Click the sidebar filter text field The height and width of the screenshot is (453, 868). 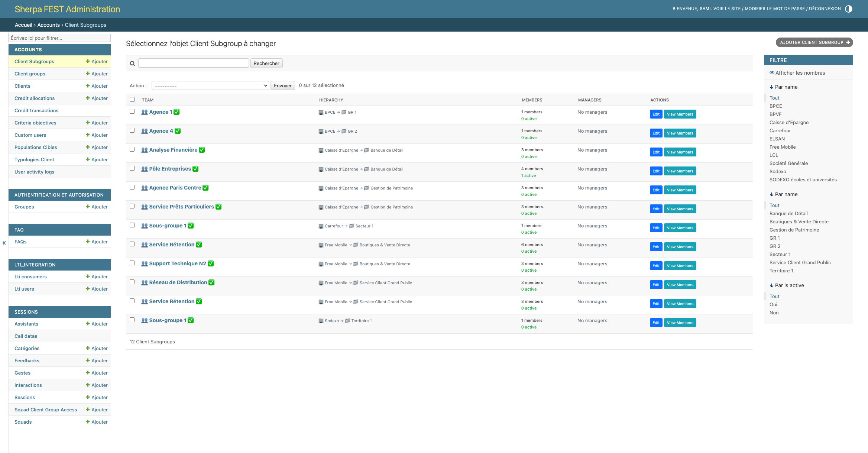tap(59, 38)
